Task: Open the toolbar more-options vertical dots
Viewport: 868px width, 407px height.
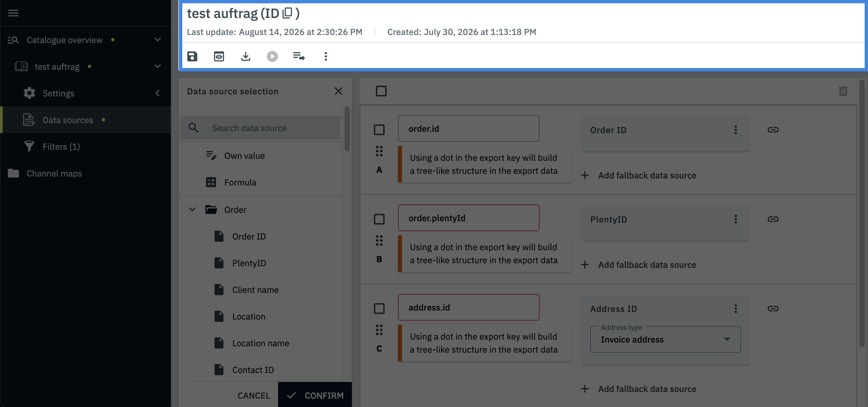Action: pyautogui.click(x=325, y=56)
